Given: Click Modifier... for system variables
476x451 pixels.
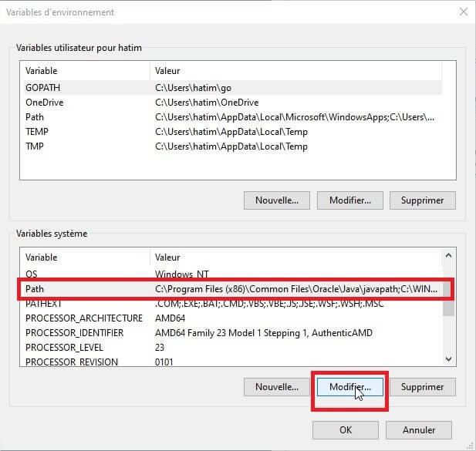Looking at the screenshot, I should 349,386.
